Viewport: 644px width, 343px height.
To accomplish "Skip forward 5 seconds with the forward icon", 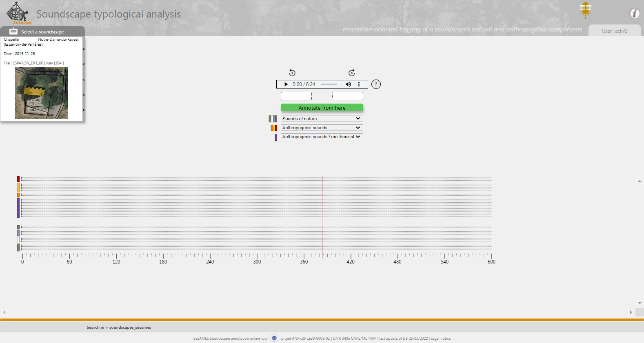I will [352, 73].
